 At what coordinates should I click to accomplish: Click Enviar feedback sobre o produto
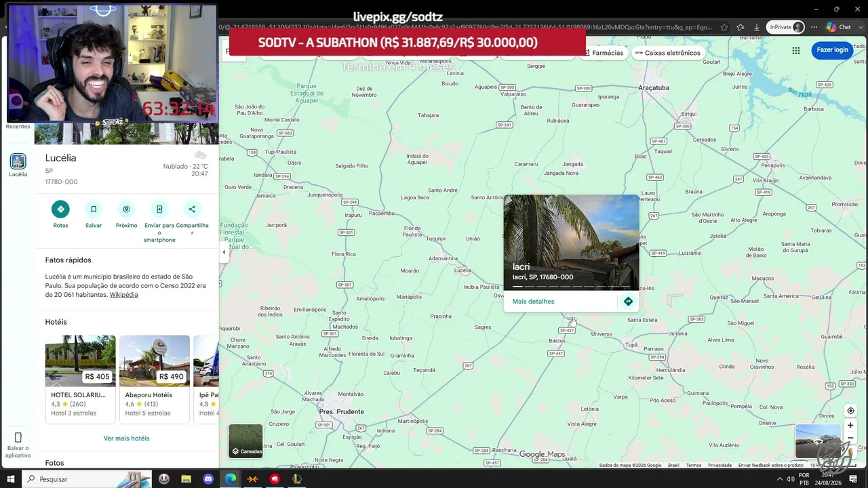click(x=771, y=465)
